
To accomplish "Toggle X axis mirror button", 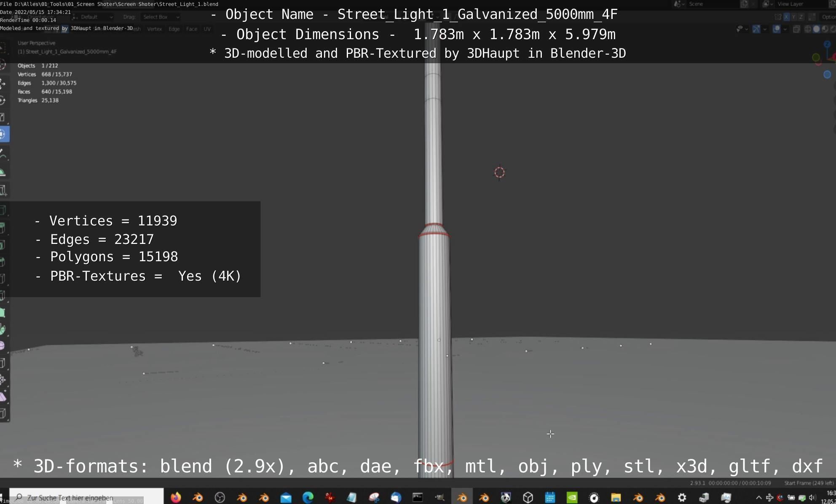I will (786, 17).
